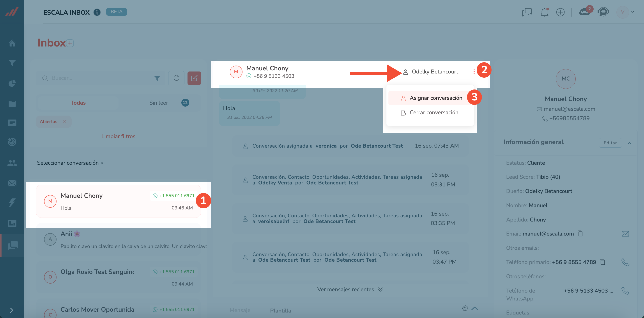Switch to the Sin leer tab
This screenshot has width=644, height=318.
[159, 103]
